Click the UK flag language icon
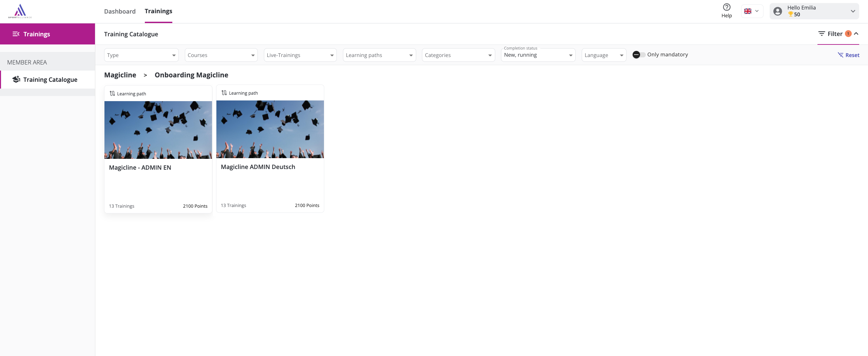 [x=748, y=11]
